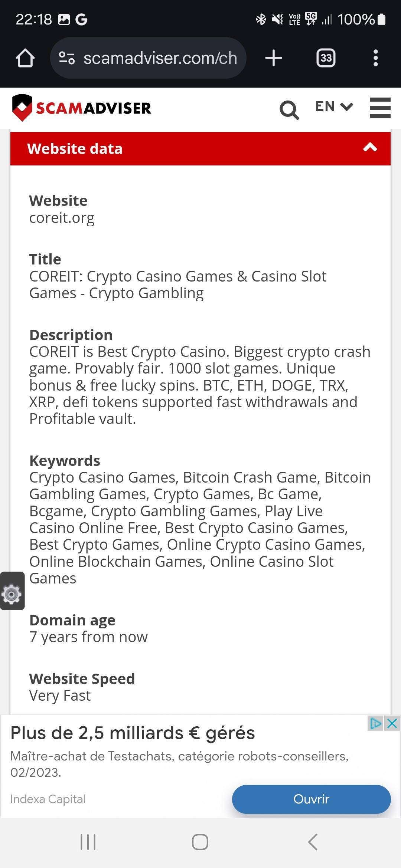The height and width of the screenshot is (868, 401).
Task: Open site info icon in address bar
Action: (67, 58)
